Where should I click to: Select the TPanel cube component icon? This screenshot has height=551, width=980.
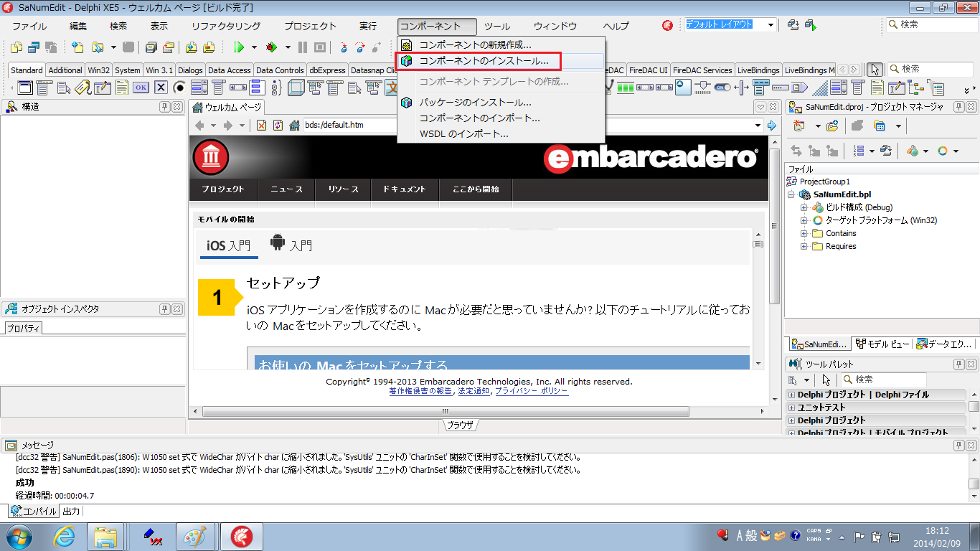[x=295, y=88]
